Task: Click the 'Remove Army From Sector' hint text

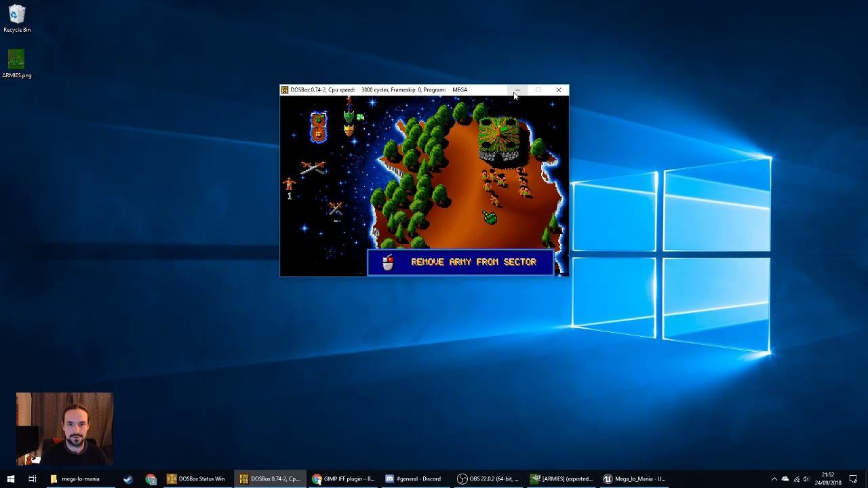Action: click(473, 262)
